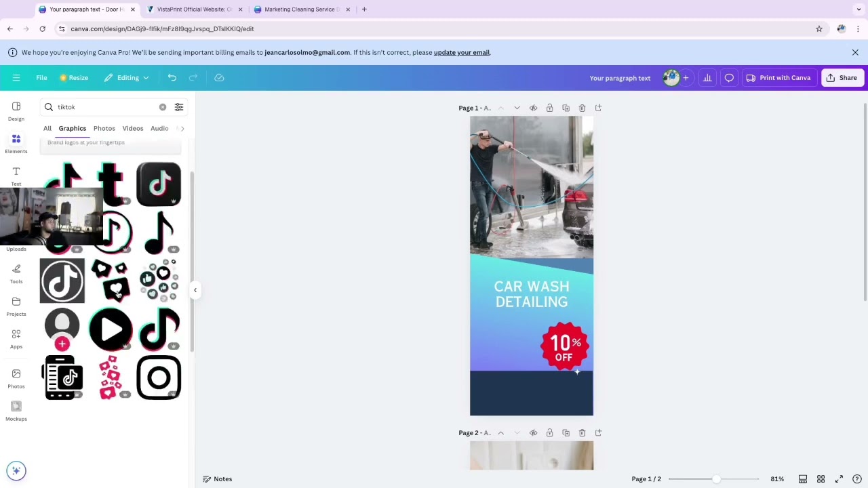
Task: Reload the browser page
Action: click(42, 28)
